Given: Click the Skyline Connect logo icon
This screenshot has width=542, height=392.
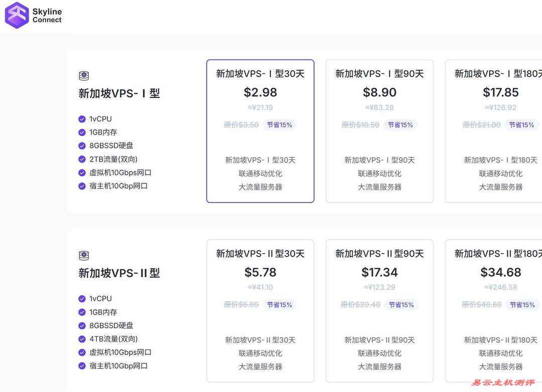Looking at the screenshot, I should click(x=16, y=16).
